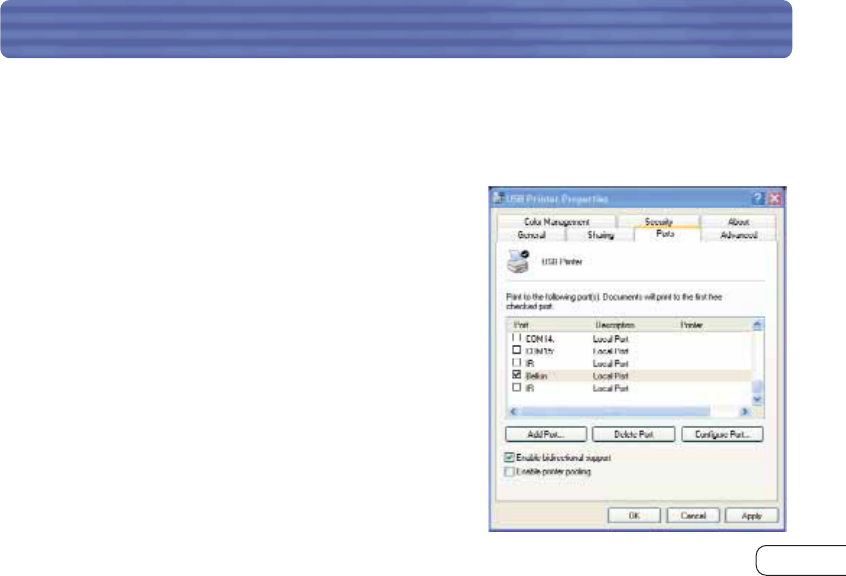Toggle Enable printer pooling checkbox
The height and width of the screenshot is (576, 846).
509,471
